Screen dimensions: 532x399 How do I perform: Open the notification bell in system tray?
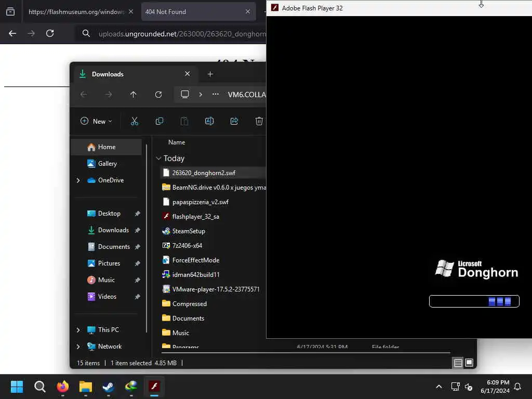(517, 387)
